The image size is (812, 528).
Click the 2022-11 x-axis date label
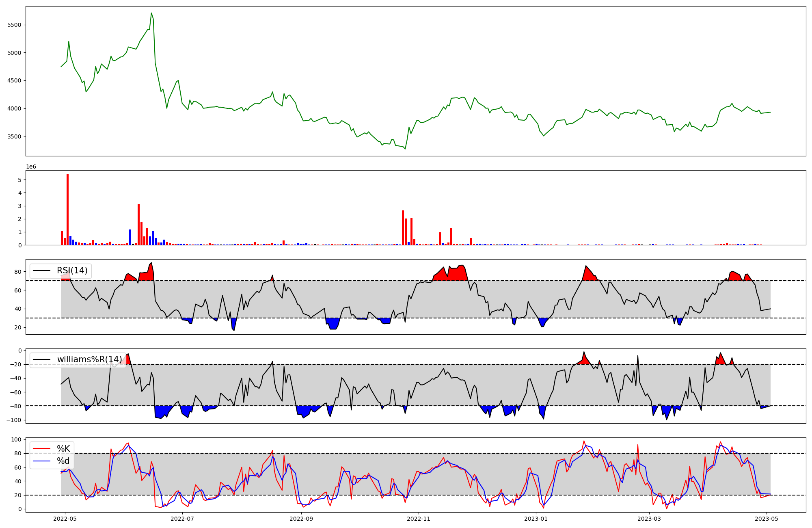(419, 519)
